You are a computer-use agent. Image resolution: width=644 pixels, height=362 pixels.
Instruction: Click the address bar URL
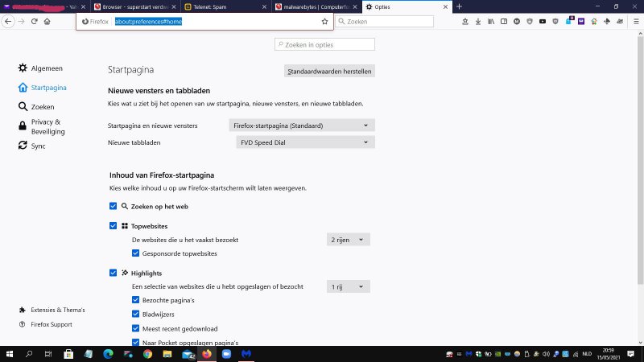(x=148, y=22)
